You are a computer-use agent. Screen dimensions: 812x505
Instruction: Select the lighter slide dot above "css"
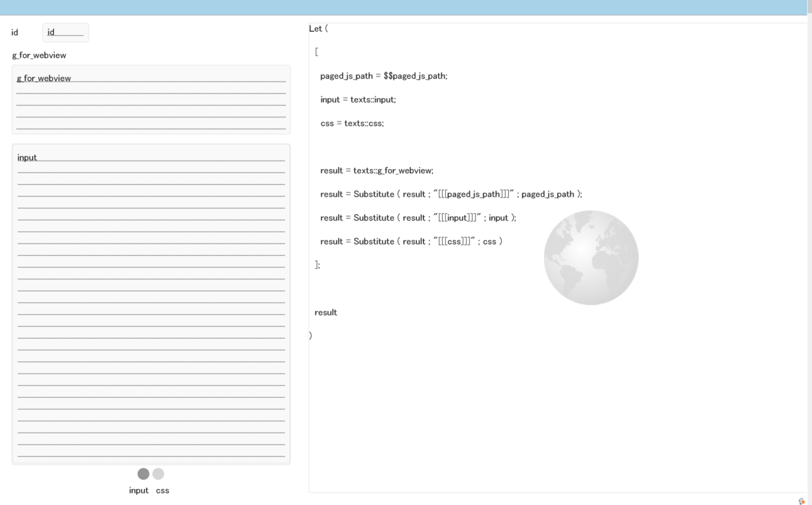coord(157,474)
